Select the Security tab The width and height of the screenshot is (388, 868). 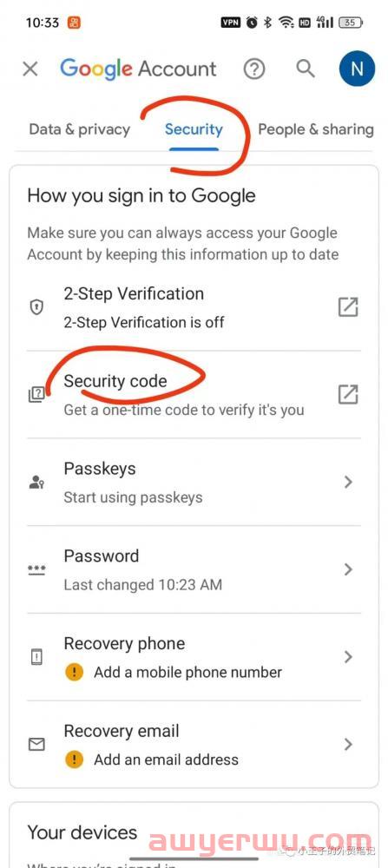(x=194, y=129)
